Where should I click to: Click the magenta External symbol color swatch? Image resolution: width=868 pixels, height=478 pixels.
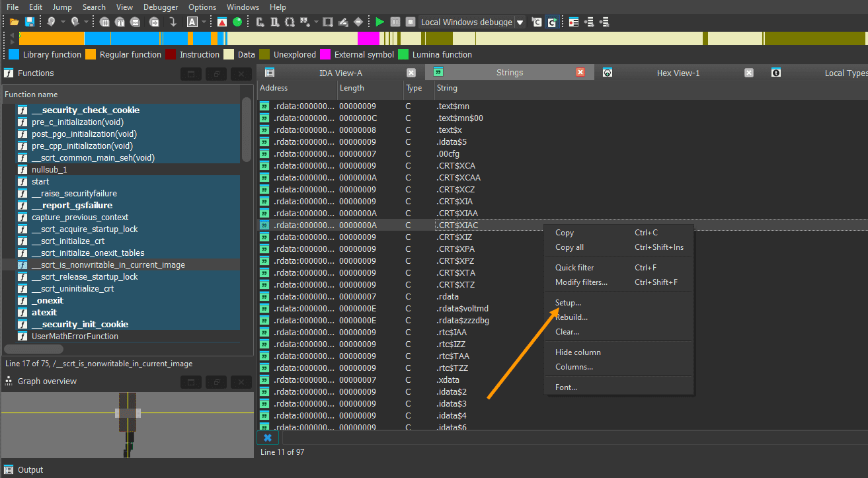pyautogui.click(x=325, y=54)
